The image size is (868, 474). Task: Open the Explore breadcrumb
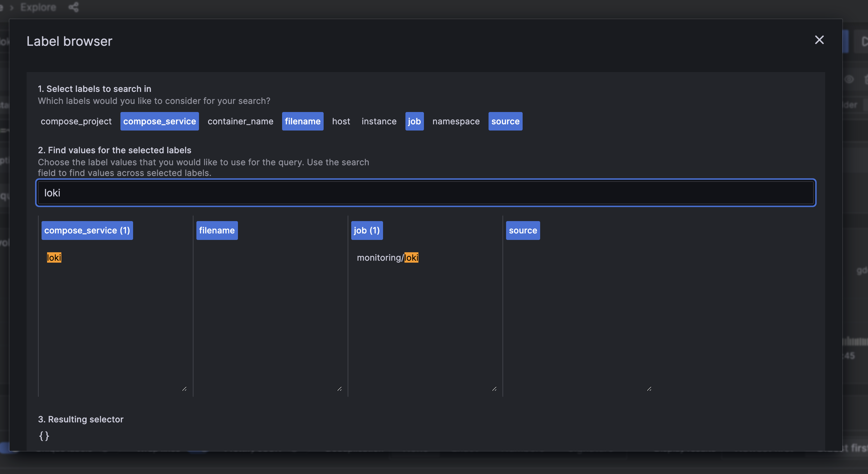click(38, 7)
